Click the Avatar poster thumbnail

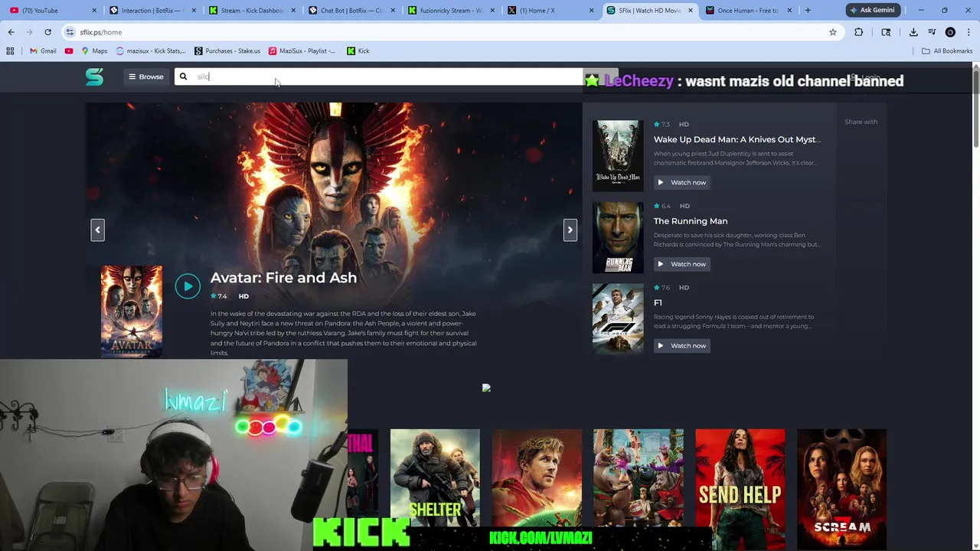(x=132, y=311)
